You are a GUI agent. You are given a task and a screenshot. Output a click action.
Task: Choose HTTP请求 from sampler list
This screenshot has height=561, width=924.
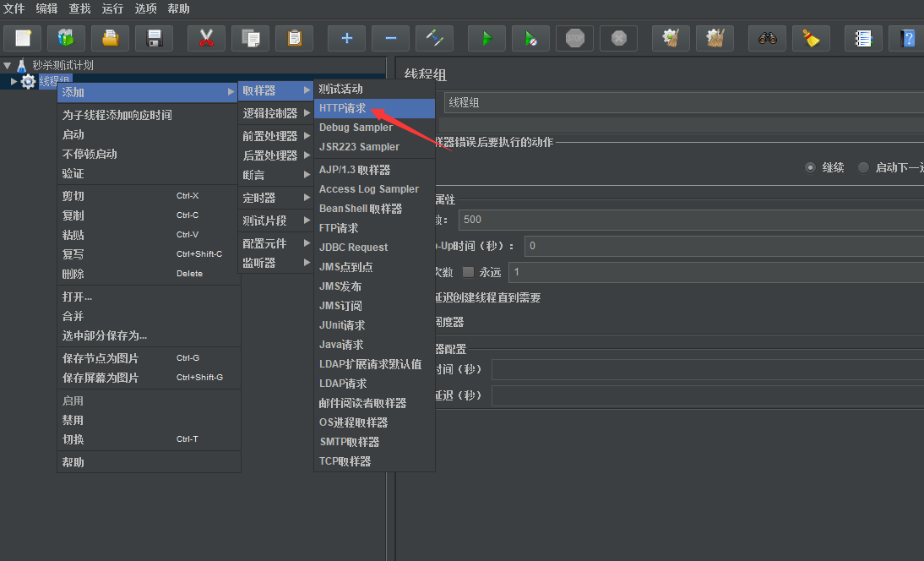pos(374,108)
